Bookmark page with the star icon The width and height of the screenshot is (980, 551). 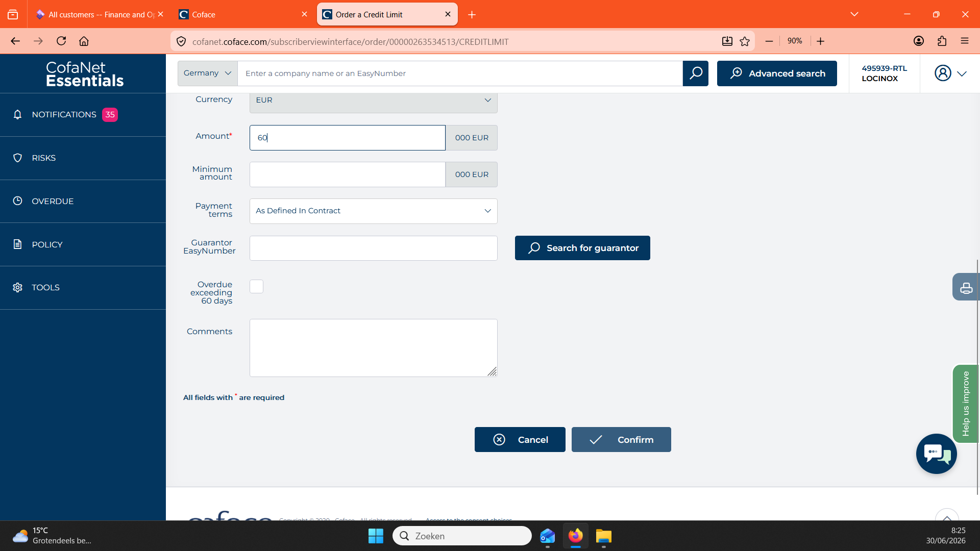[745, 41]
